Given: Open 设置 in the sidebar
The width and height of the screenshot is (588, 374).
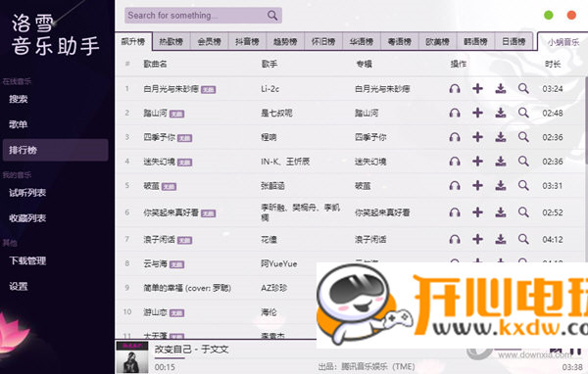Looking at the screenshot, I should pyautogui.click(x=55, y=286).
